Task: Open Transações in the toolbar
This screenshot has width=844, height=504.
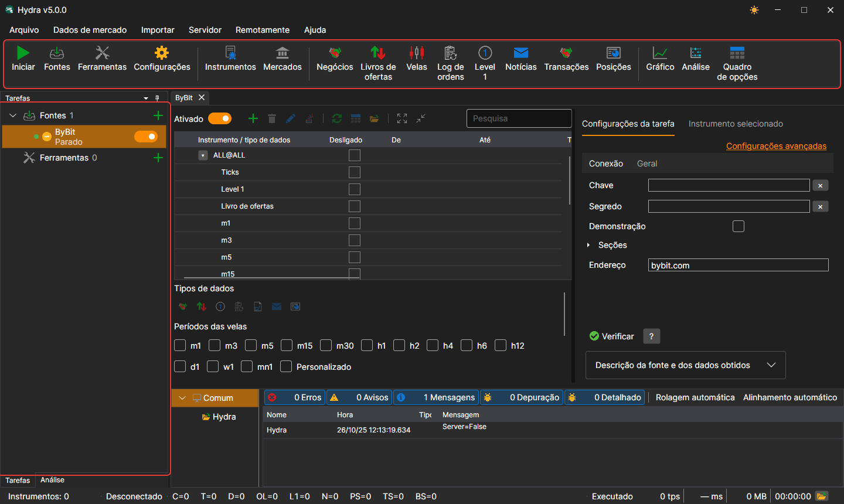Action: pos(566,59)
